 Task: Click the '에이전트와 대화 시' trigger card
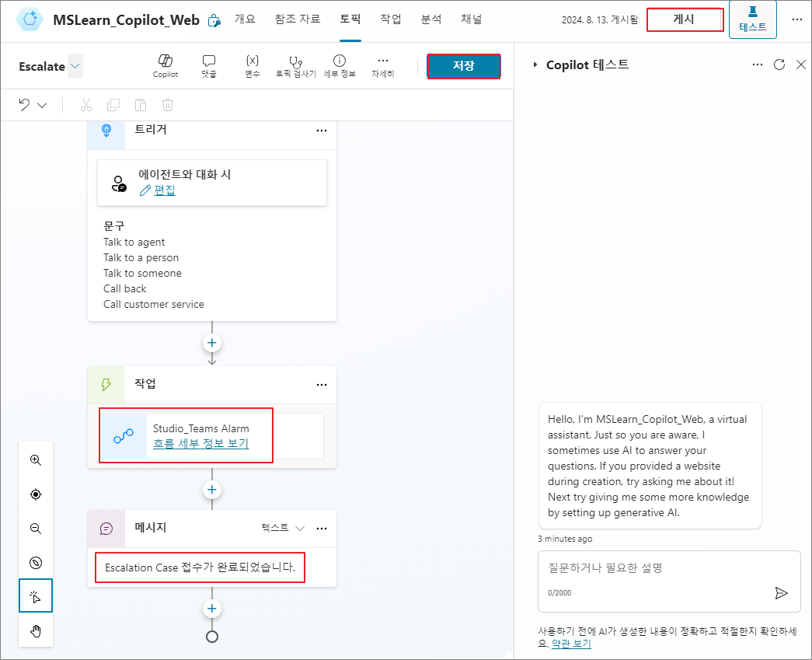212,183
